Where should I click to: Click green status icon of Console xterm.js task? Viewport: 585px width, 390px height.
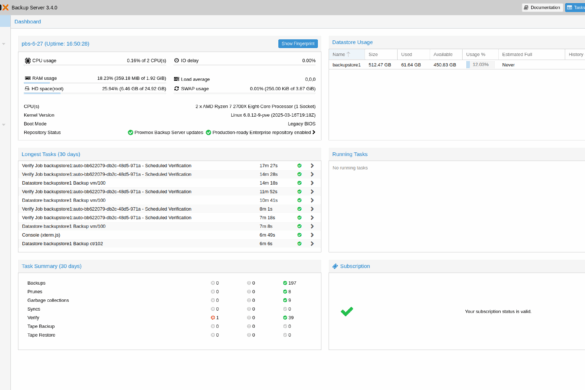(x=299, y=235)
